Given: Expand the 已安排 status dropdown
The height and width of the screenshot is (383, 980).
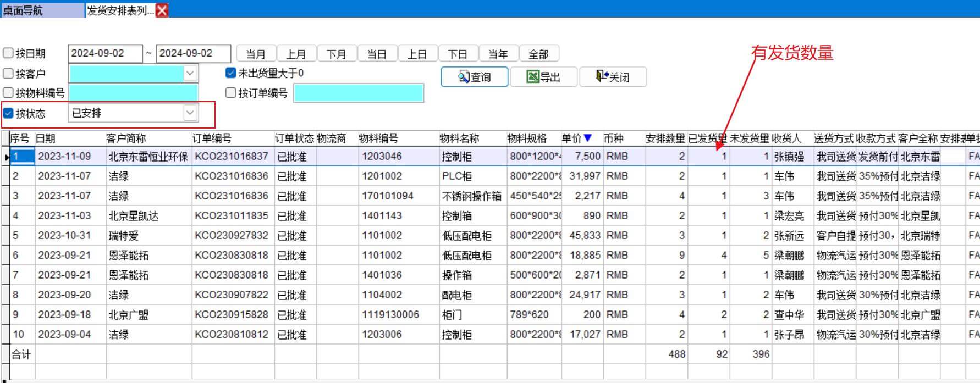Looking at the screenshot, I should [x=190, y=113].
